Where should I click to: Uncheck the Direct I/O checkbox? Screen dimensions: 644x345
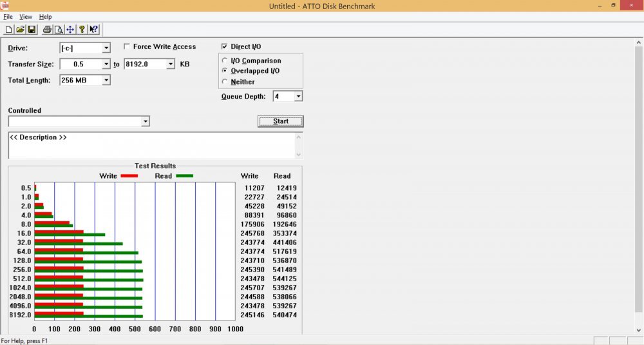pos(225,46)
